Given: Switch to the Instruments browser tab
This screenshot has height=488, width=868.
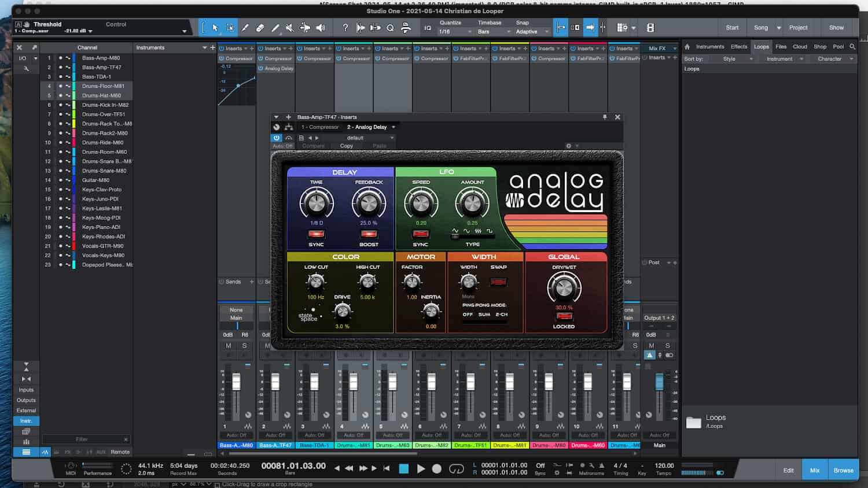Looking at the screenshot, I should tap(709, 47).
